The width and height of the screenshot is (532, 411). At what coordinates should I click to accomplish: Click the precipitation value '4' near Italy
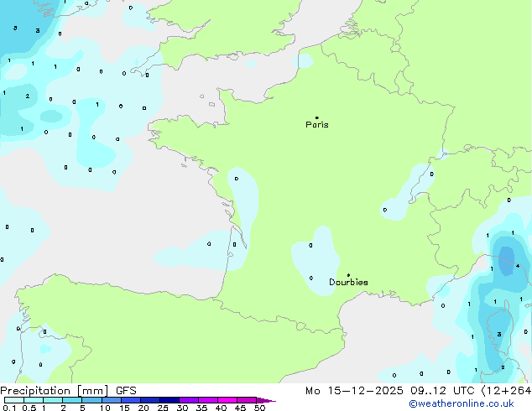518,266
